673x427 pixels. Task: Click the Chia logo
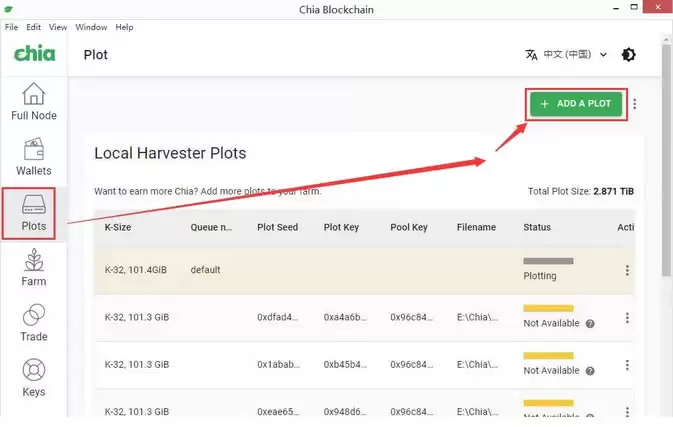[x=35, y=53]
